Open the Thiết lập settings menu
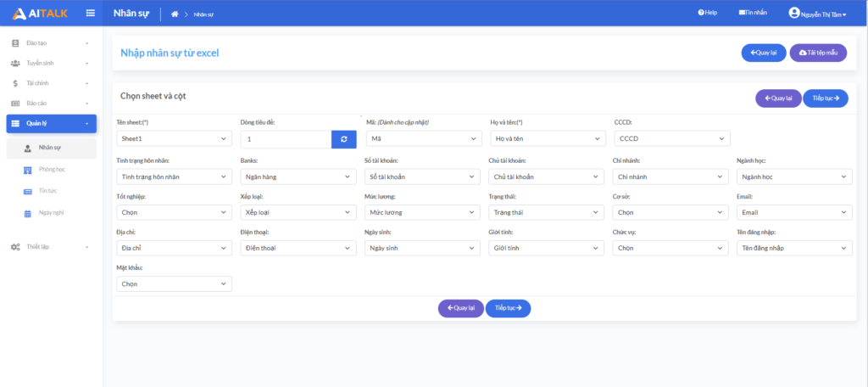 [x=51, y=246]
